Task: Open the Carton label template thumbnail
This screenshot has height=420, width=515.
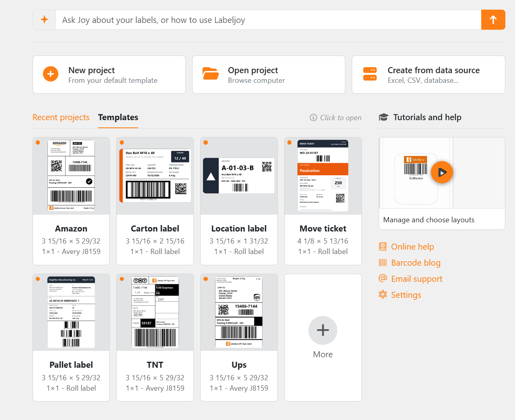Action: (x=155, y=176)
